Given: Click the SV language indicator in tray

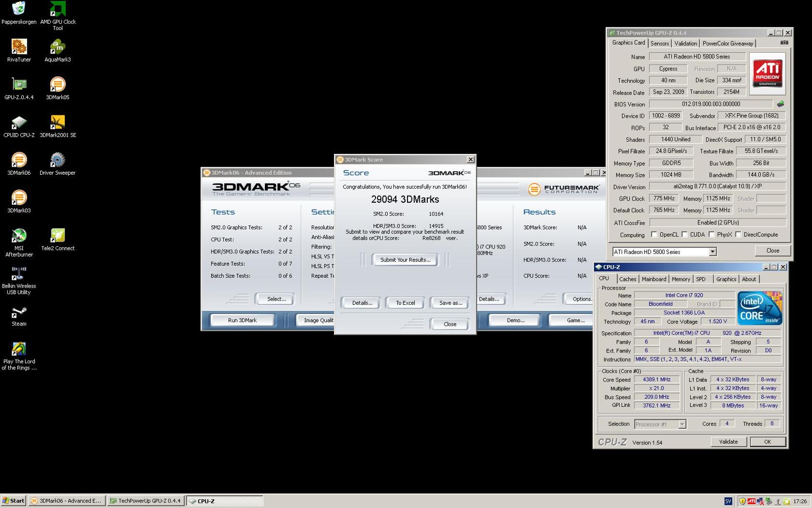Looking at the screenshot, I should coord(728,501).
